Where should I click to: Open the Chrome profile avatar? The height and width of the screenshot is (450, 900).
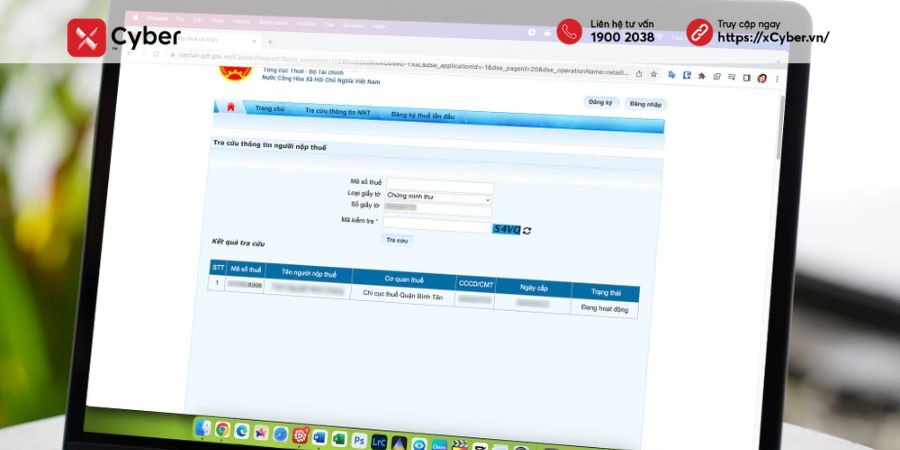pos(762,78)
